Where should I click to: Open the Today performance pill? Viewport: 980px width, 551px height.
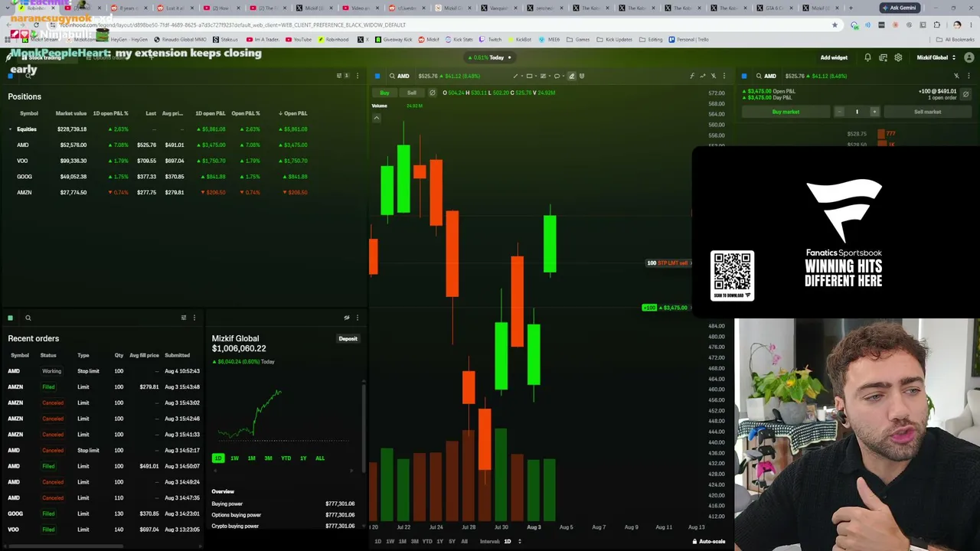pos(491,57)
